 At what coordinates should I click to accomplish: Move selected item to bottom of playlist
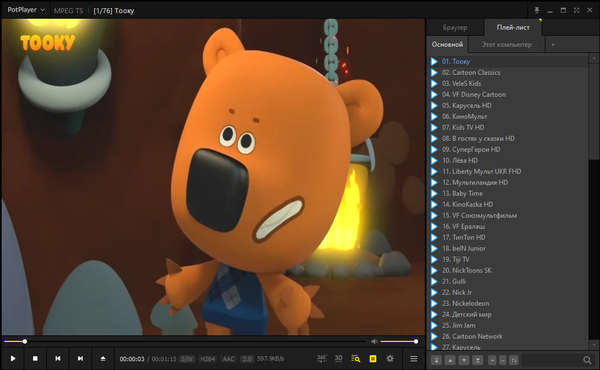pos(478,360)
